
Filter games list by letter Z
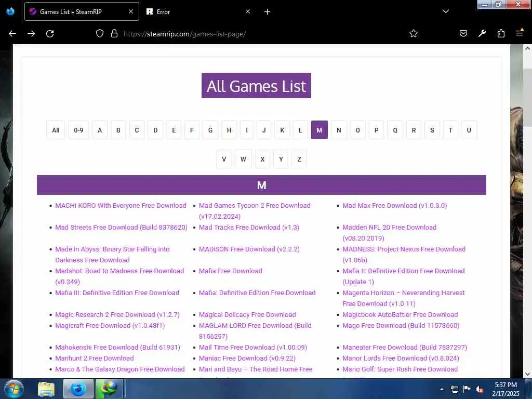coord(299,159)
